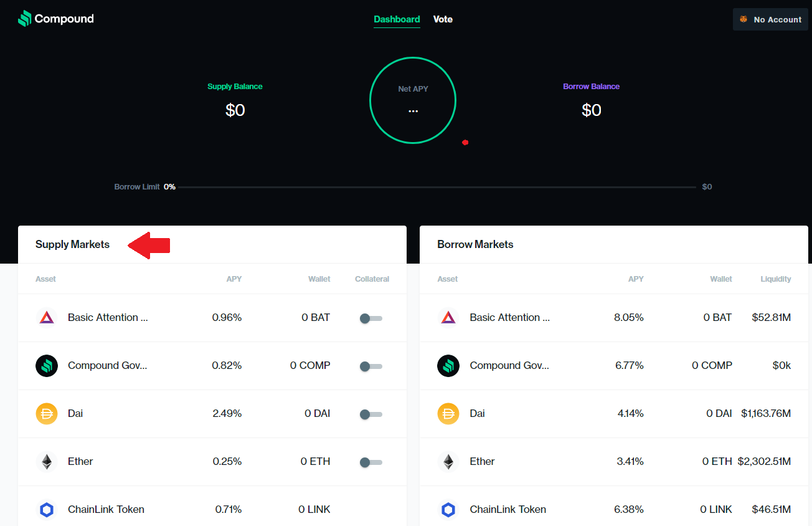Click the Compound logo icon
This screenshot has height=526, width=812.
tap(24, 19)
